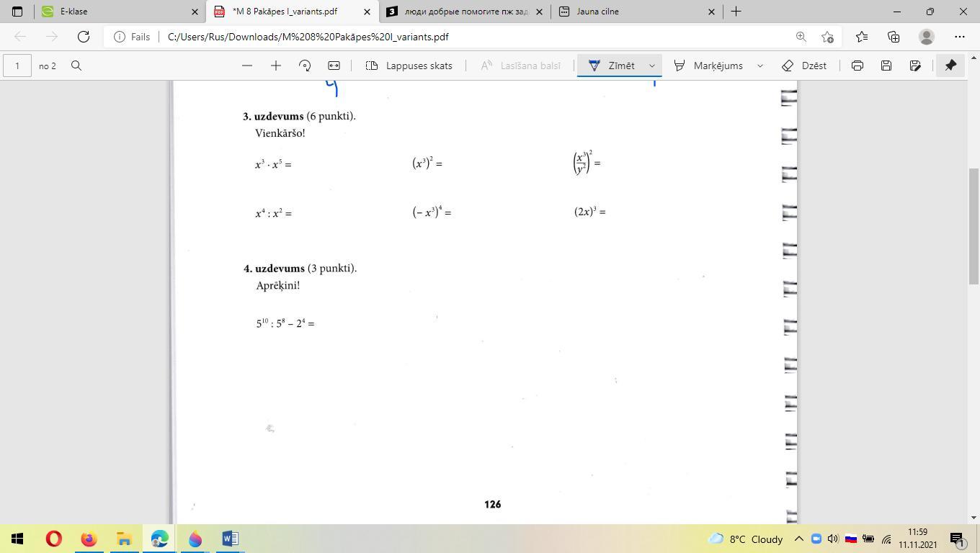The width and height of the screenshot is (980, 553).
Task: Search the PDF with magnifier icon
Action: click(x=76, y=66)
